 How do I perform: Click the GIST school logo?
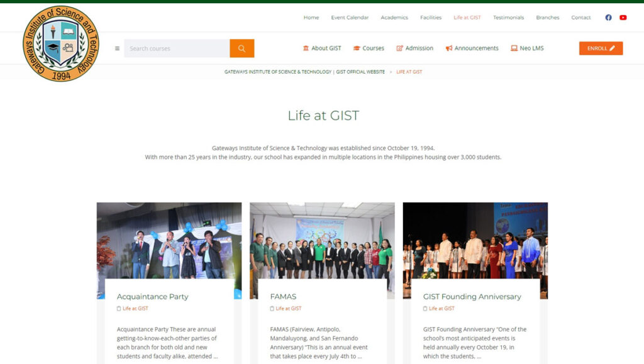tap(61, 43)
